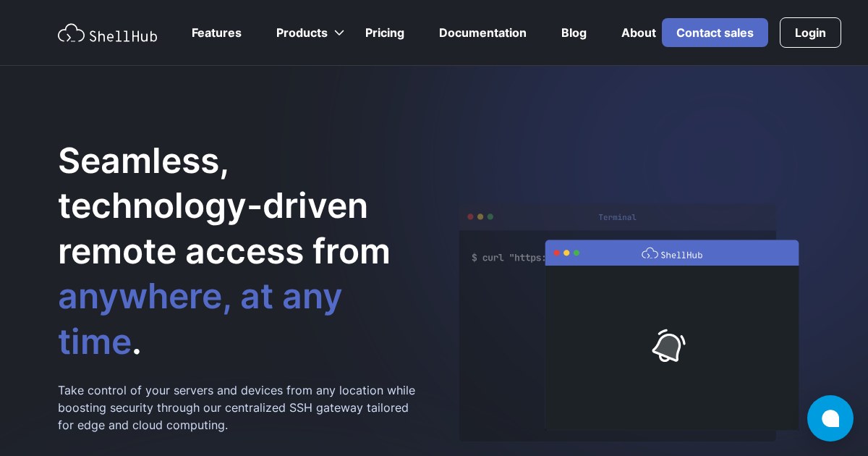The width and height of the screenshot is (868, 456).
Task: Click the 'Take control of your servers' paragraph
Action: (237, 408)
